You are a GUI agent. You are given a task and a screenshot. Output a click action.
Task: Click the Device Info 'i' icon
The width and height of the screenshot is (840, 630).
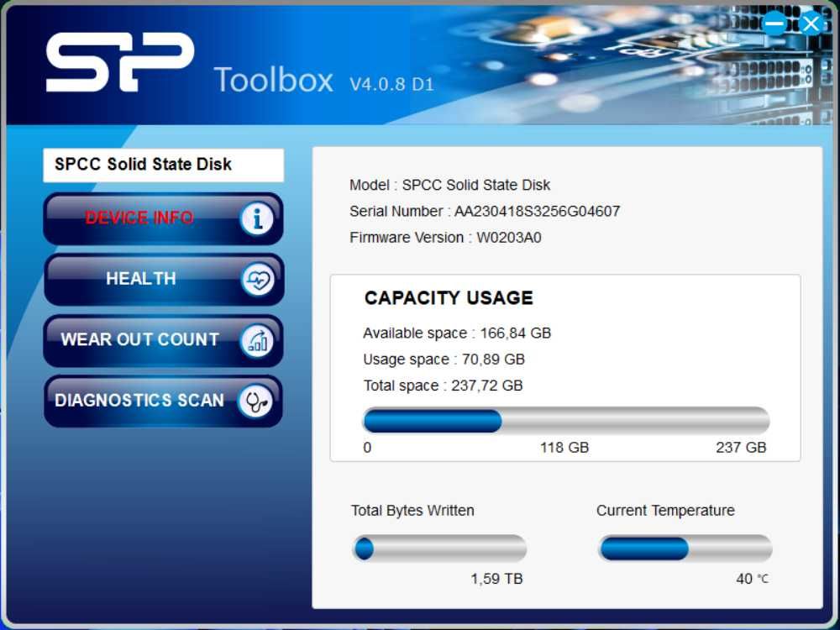point(257,218)
